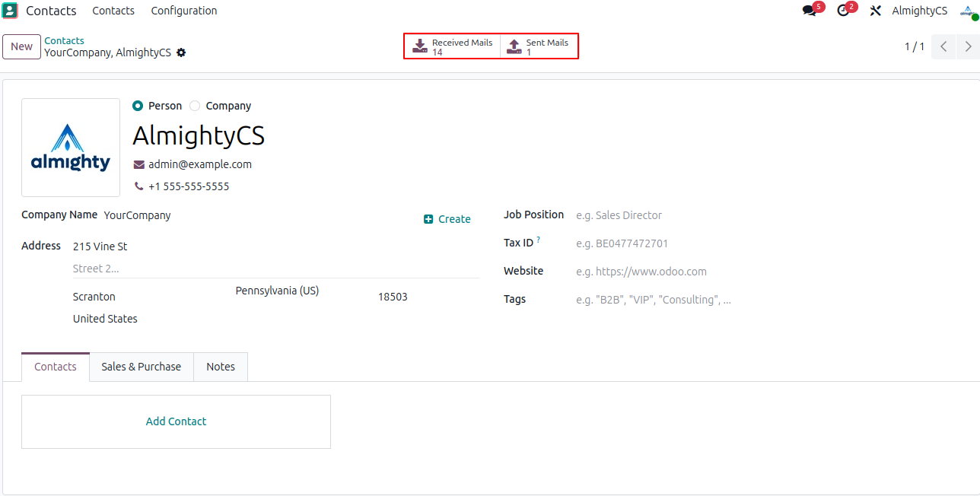Viewport: 980px width, 496px height.
Task: Go to the next record arrow
Action: point(968,46)
